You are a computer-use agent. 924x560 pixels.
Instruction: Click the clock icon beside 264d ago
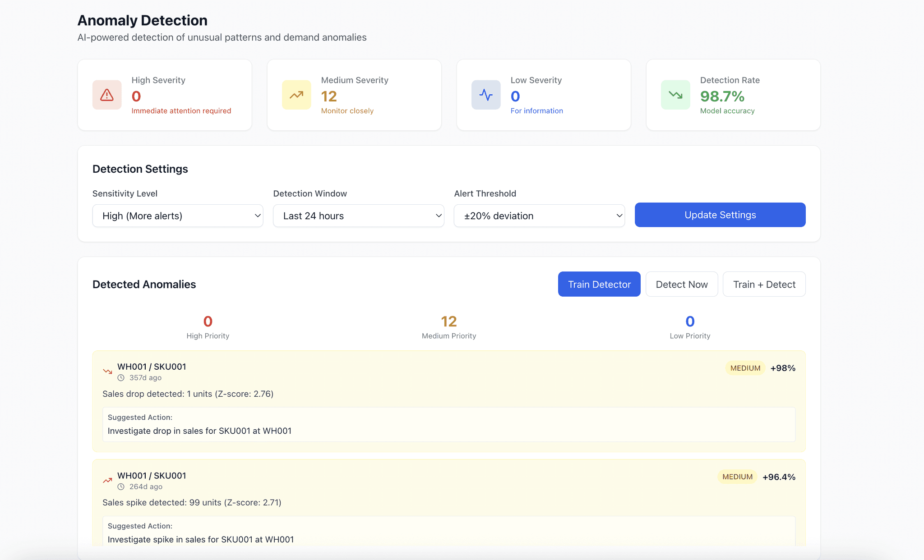click(121, 487)
